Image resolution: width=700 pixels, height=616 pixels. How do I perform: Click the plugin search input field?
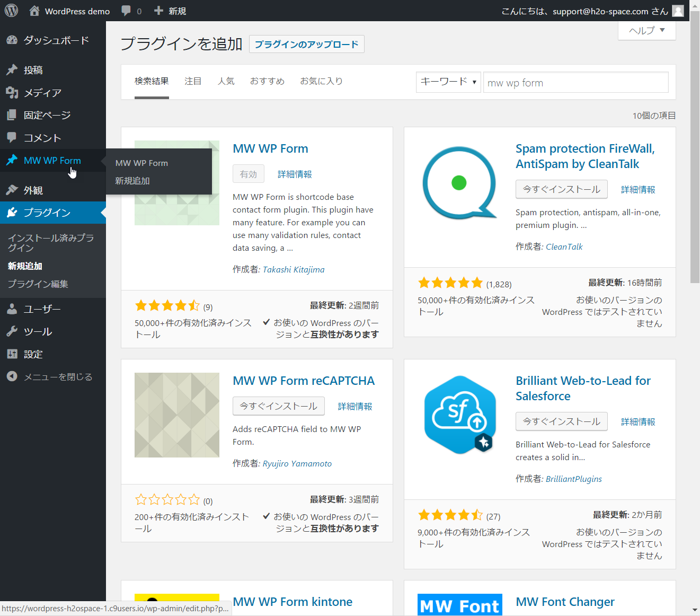tap(575, 83)
